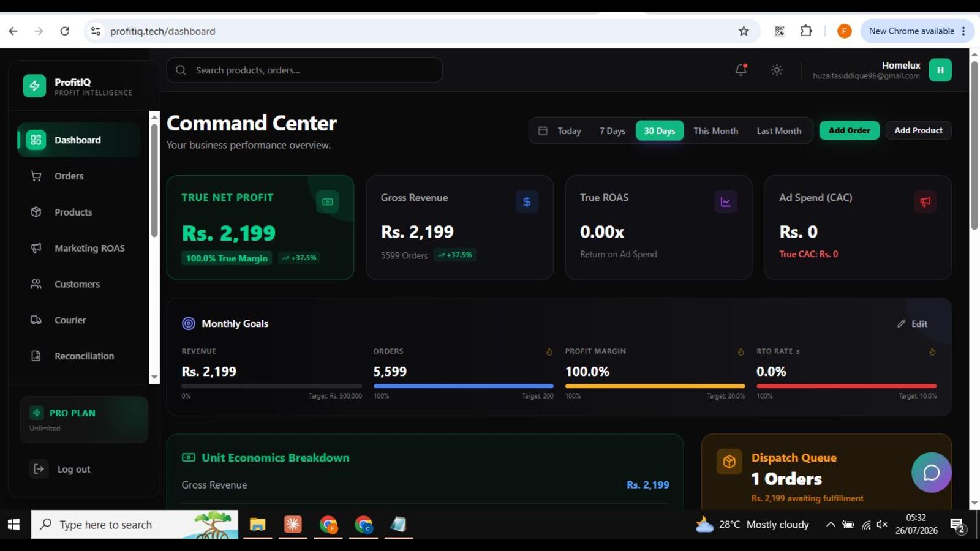The width and height of the screenshot is (980, 551).
Task: Click the True CAC: Rs. 0 text
Action: coord(809,254)
